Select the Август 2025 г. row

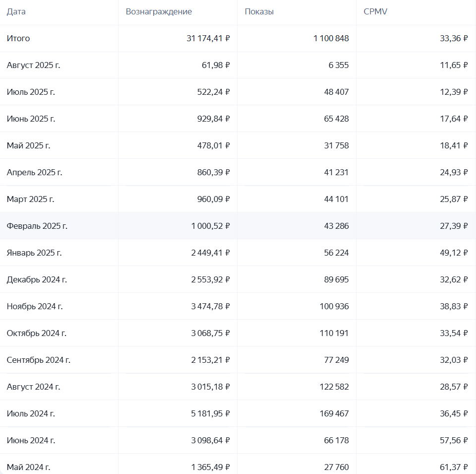(x=33, y=66)
